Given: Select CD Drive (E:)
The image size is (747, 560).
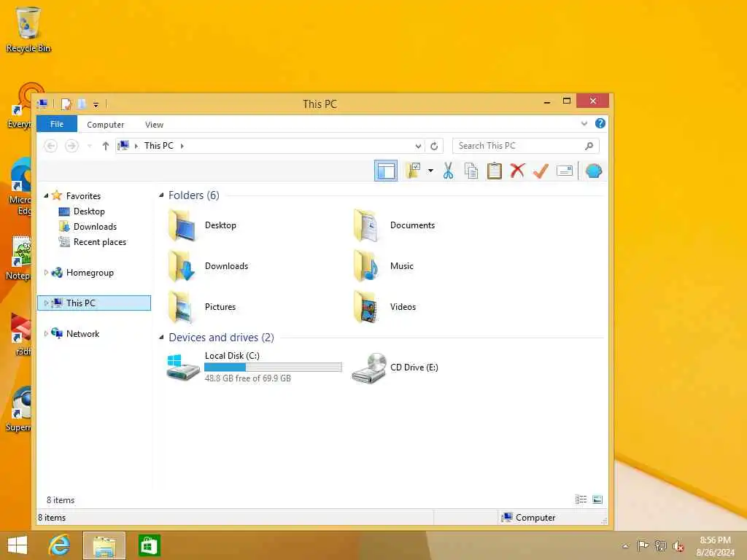Looking at the screenshot, I should pyautogui.click(x=395, y=367).
